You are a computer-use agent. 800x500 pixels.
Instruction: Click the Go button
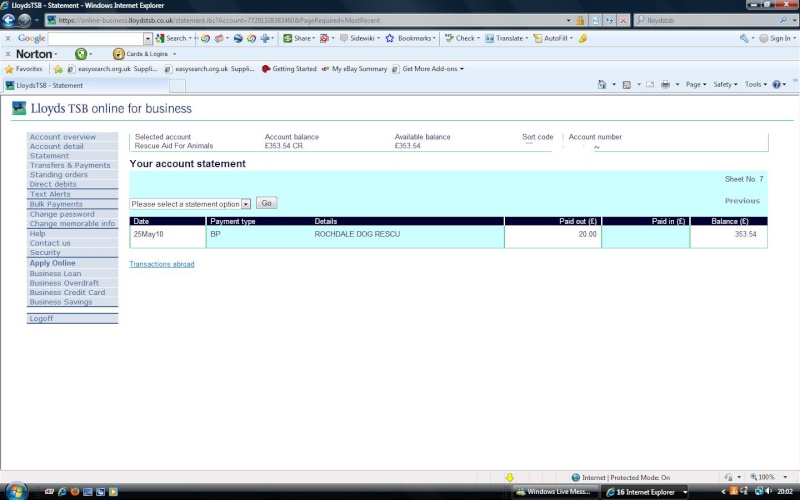(x=266, y=203)
